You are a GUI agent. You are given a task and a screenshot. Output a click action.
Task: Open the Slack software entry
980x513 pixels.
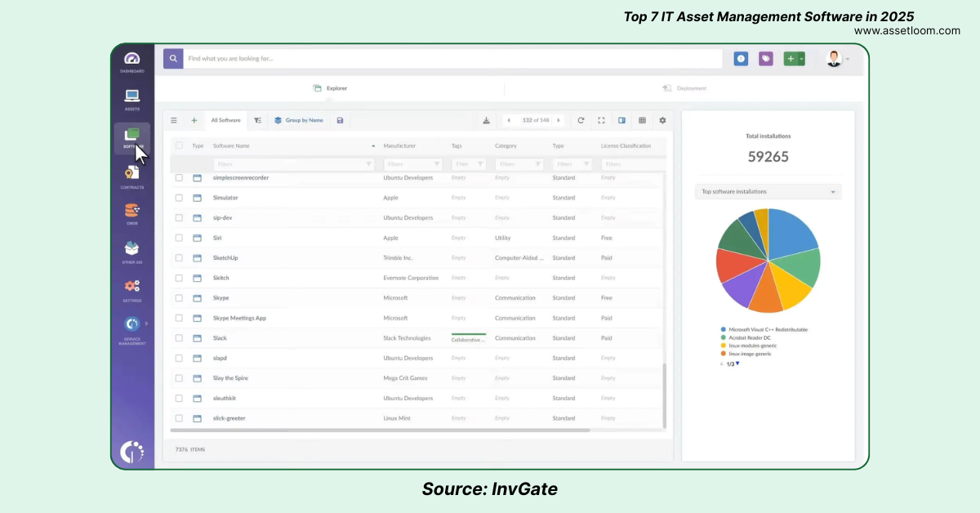pos(220,338)
